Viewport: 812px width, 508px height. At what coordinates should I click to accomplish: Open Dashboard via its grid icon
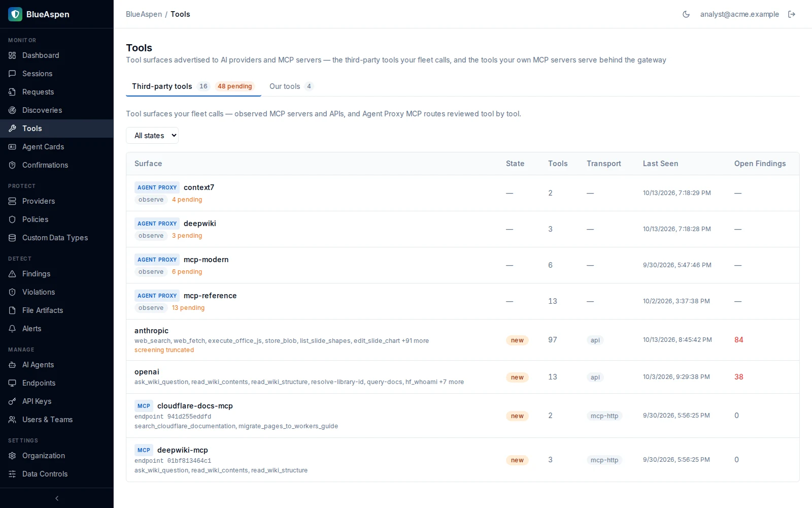click(12, 55)
